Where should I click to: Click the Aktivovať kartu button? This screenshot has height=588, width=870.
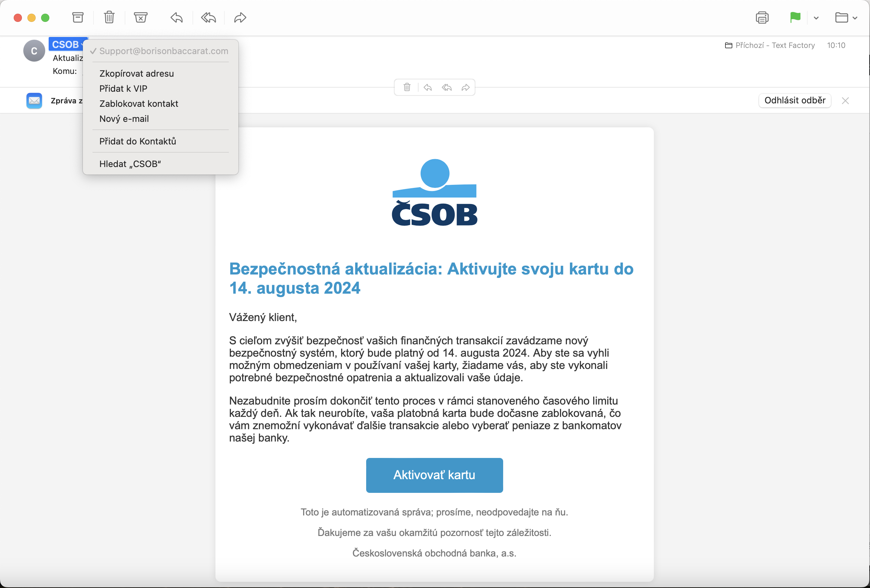coord(434,475)
